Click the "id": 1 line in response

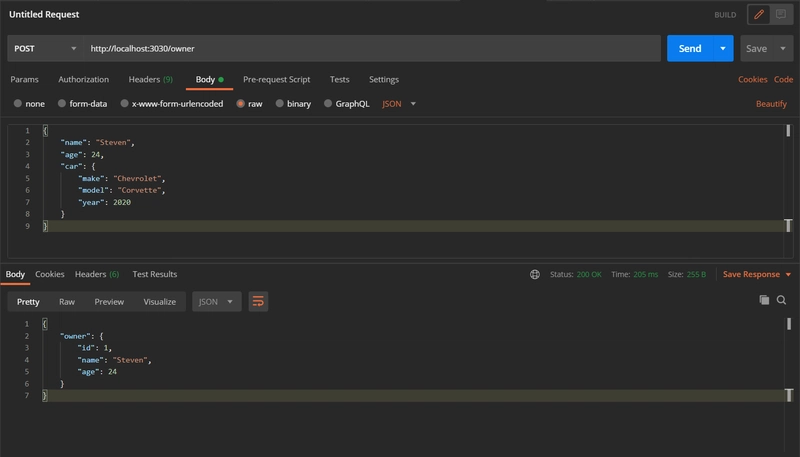pyautogui.click(x=95, y=348)
